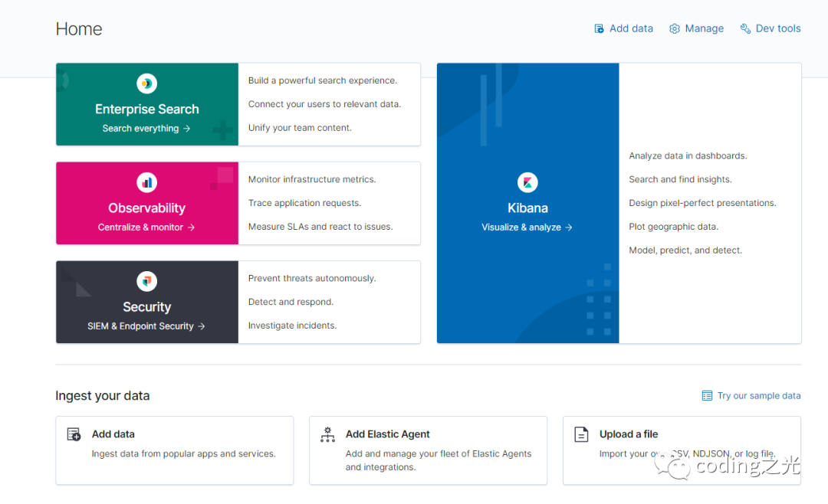Click 'Search and find insights.' text

tap(680, 179)
